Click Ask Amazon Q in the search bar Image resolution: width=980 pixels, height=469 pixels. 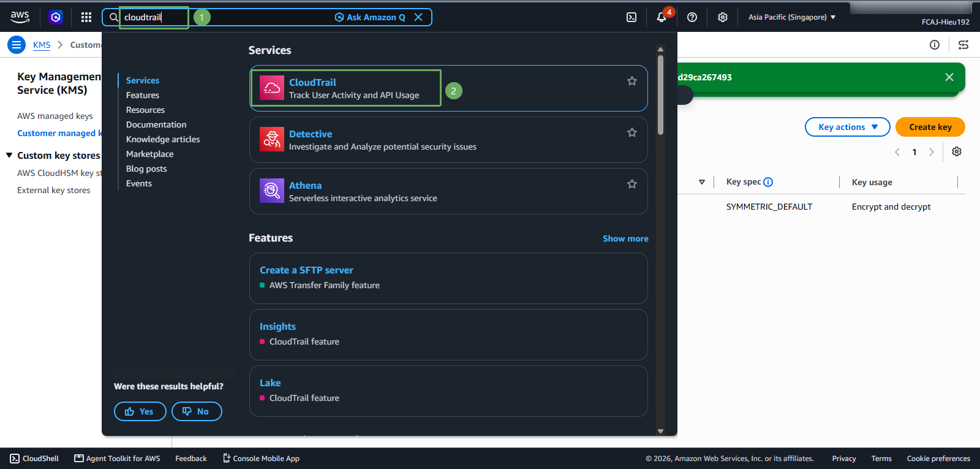coord(370,17)
